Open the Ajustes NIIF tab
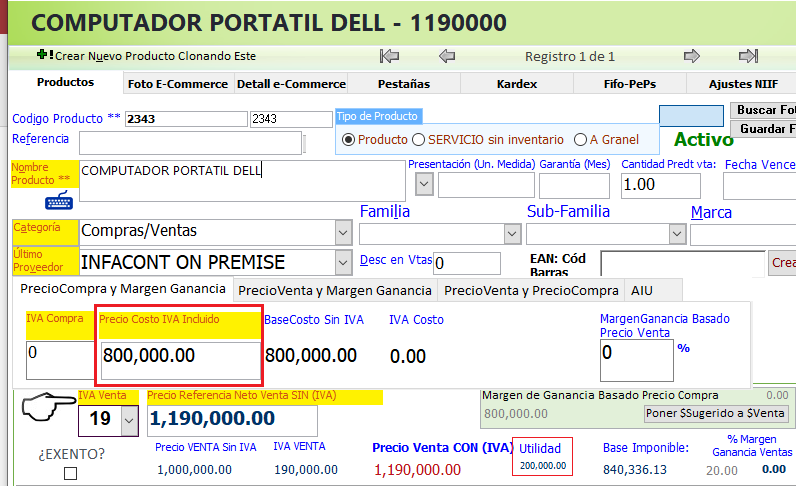 click(743, 84)
